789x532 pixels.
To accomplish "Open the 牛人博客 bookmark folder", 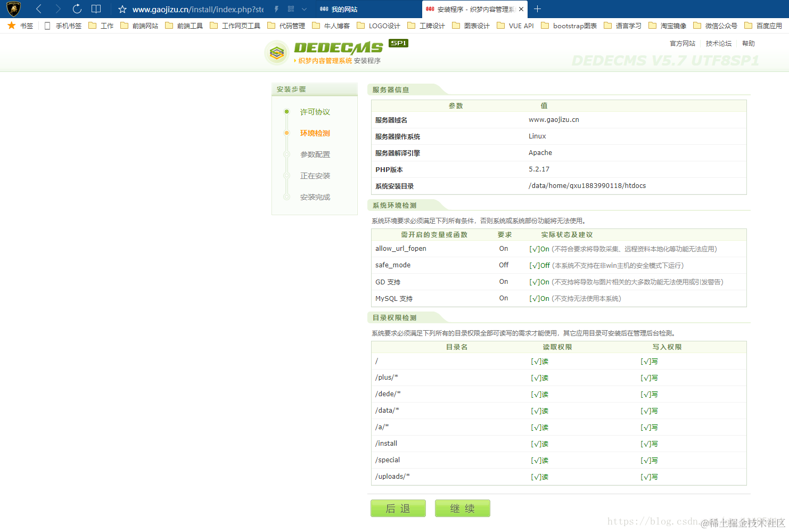I will (x=331, y=26).
